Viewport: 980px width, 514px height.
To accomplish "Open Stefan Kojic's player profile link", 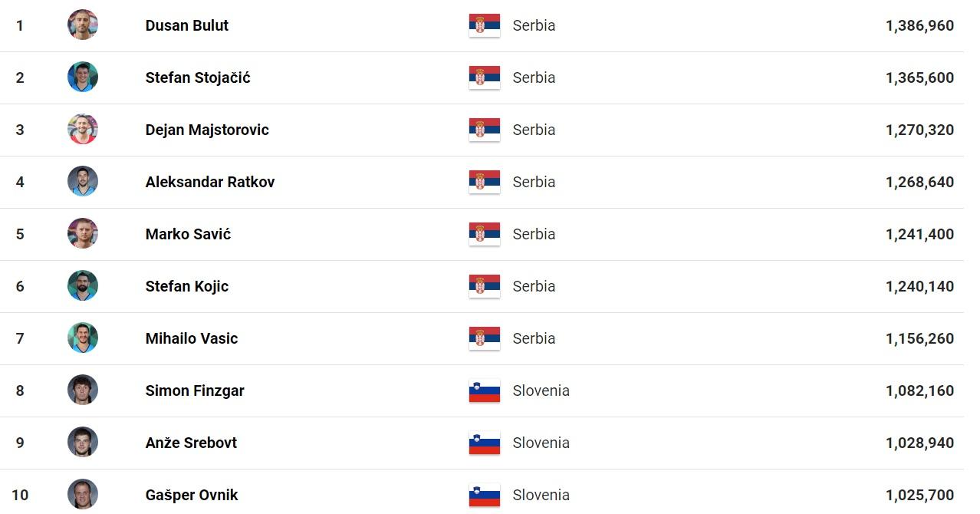I will 187,286.
